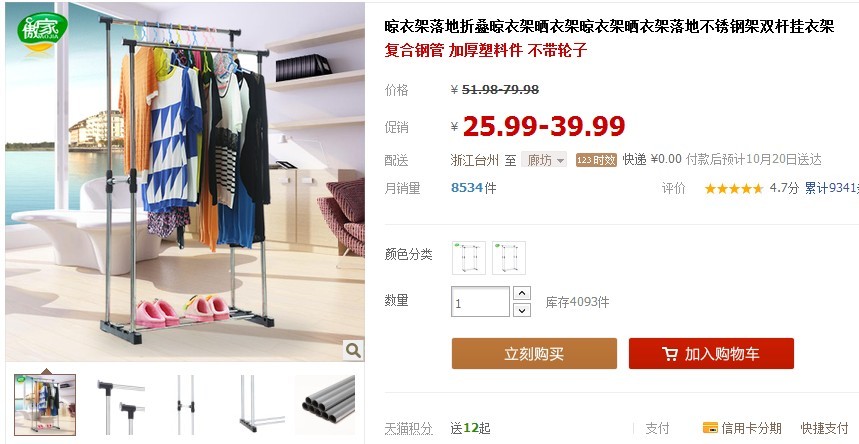Viewport: 859px width, 444px height.
Task: Click the 8534 monthly sales count
Action: click(467, 188)
